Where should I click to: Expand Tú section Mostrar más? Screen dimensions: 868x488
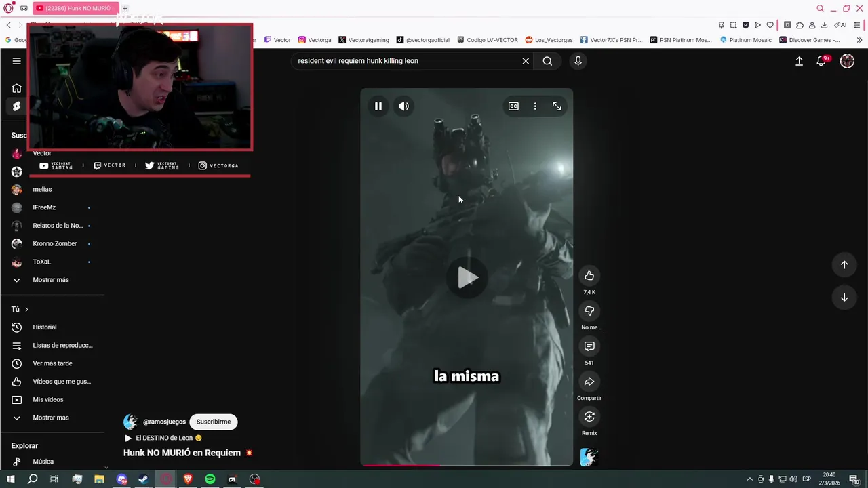click(52, 418)
